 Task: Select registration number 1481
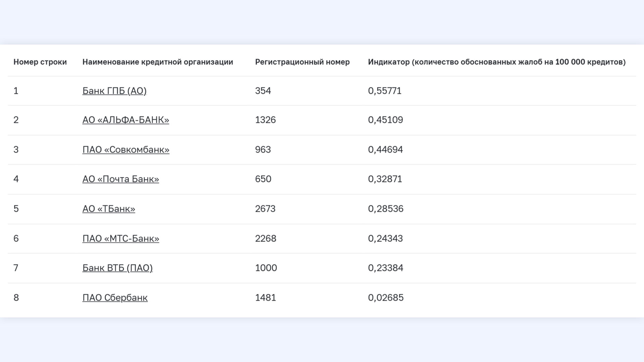click(265, 298)
